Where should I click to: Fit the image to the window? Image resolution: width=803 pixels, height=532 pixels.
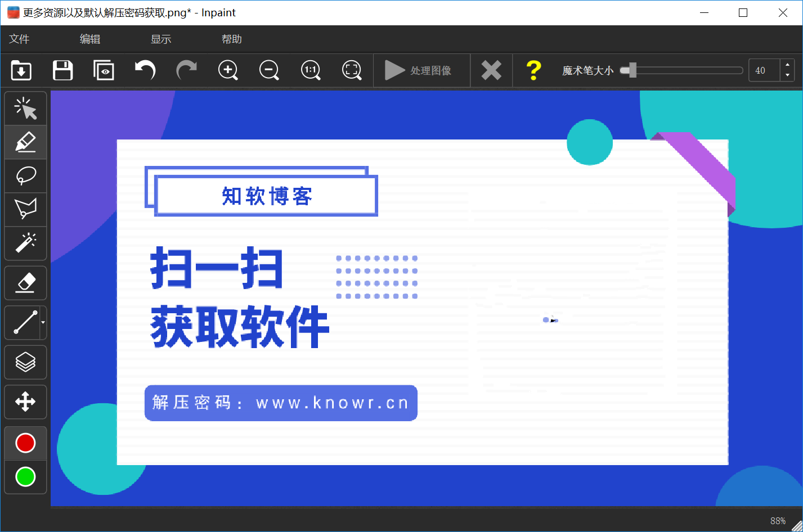point(352,70)
